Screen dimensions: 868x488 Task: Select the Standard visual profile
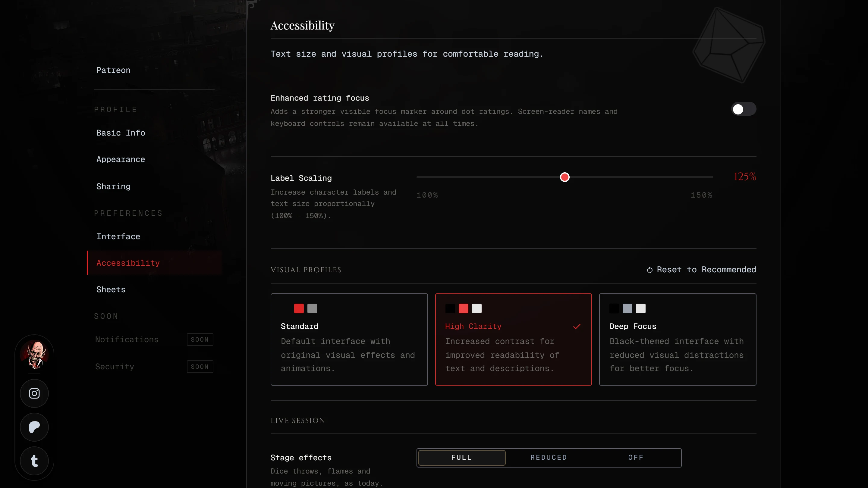coord(349,339)
